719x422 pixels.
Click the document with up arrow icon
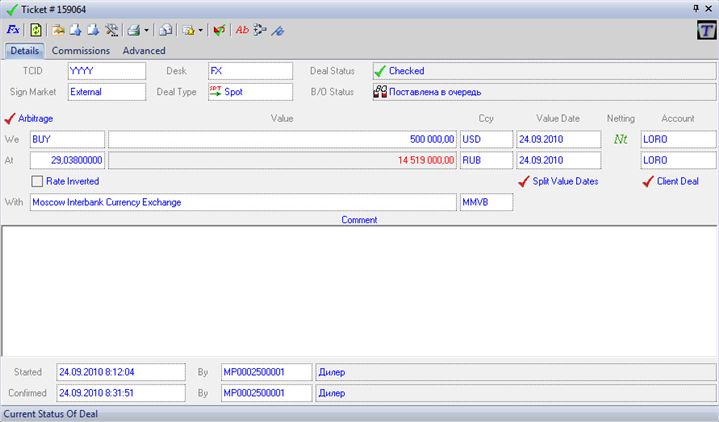[75, 30]
